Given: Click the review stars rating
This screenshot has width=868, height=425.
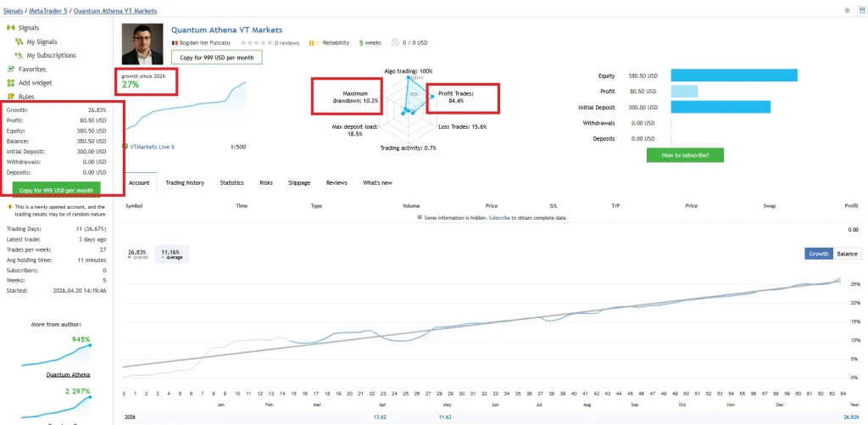Looking at the screenshot, I should 256,42.
